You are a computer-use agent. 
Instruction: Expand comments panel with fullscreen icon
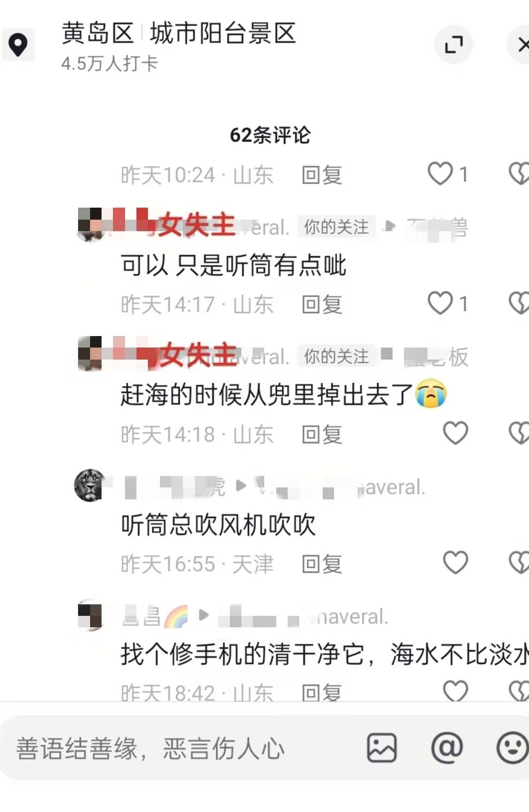[x=454, y=44]
